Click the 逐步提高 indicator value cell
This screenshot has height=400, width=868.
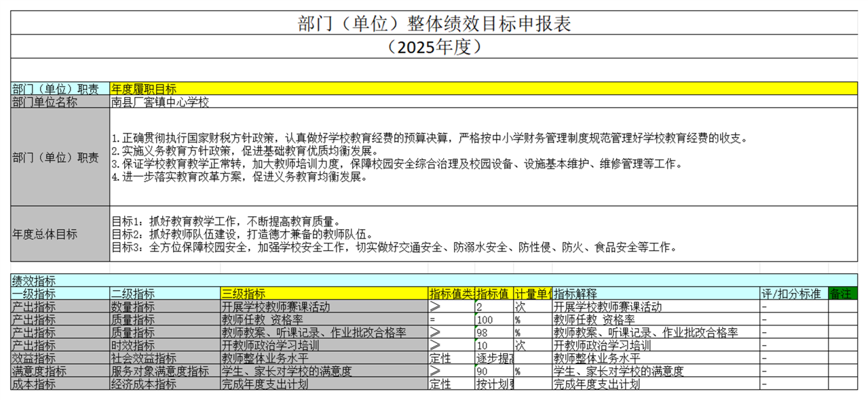point(494,358)
